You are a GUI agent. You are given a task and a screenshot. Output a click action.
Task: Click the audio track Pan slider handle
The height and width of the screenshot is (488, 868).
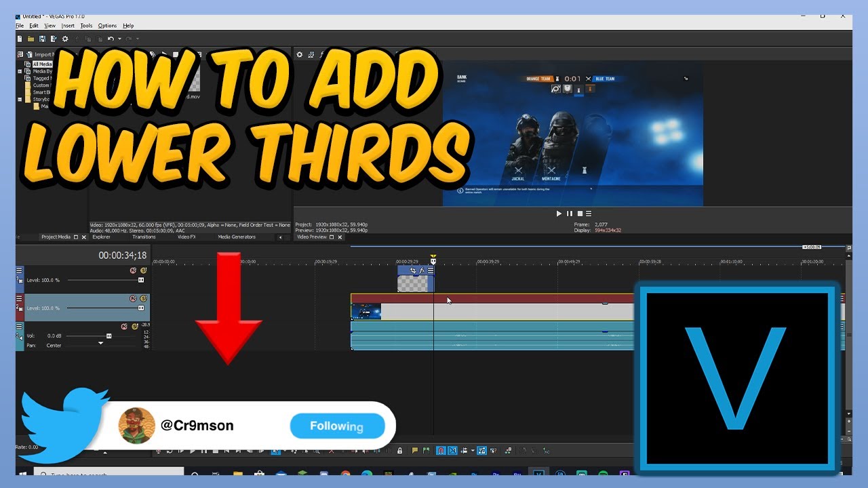pos(101,344)
